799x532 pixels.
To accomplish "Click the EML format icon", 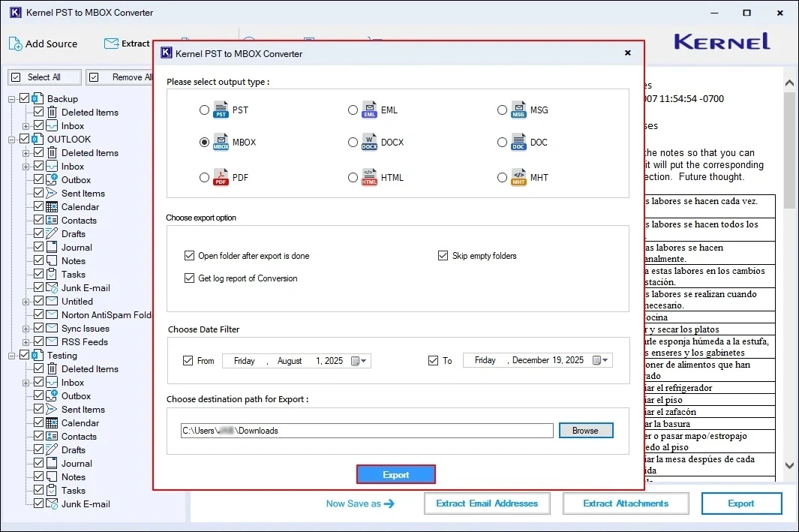I will coord(368,110).
